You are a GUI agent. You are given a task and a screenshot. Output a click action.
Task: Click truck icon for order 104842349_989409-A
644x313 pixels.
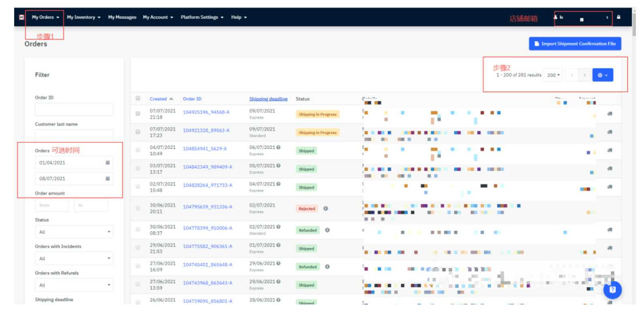point(610,168)
